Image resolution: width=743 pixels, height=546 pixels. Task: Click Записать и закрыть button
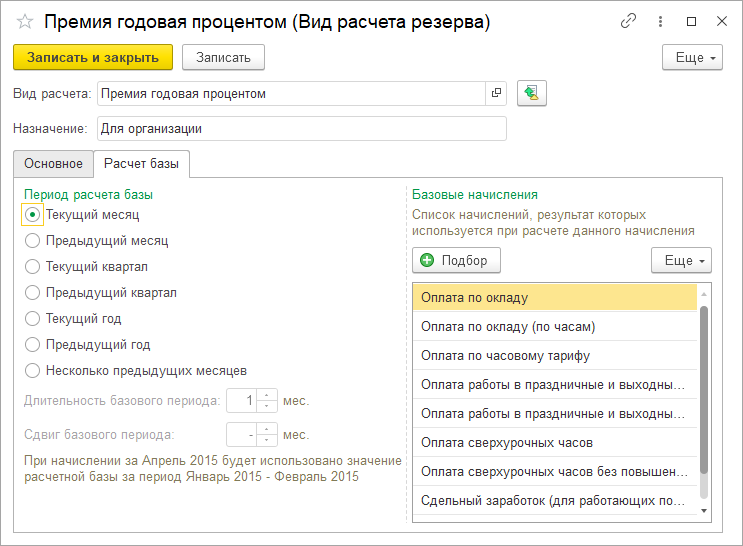point(93,57)
